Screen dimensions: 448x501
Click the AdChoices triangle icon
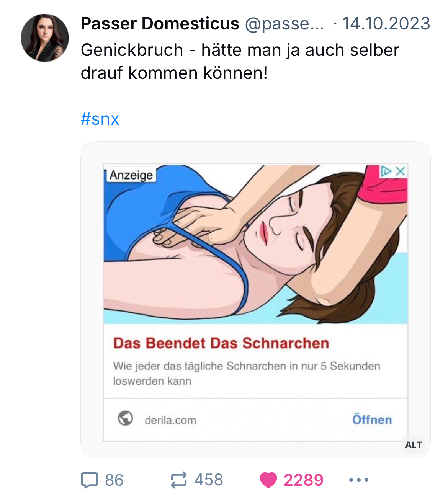tap(386, 171)
